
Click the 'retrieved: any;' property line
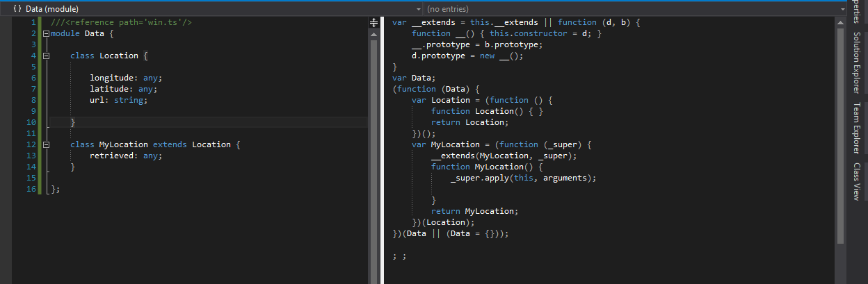coord(126,156)
